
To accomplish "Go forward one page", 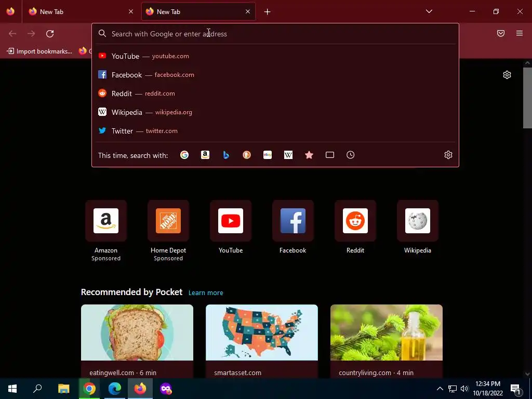I will pos(31,34).
